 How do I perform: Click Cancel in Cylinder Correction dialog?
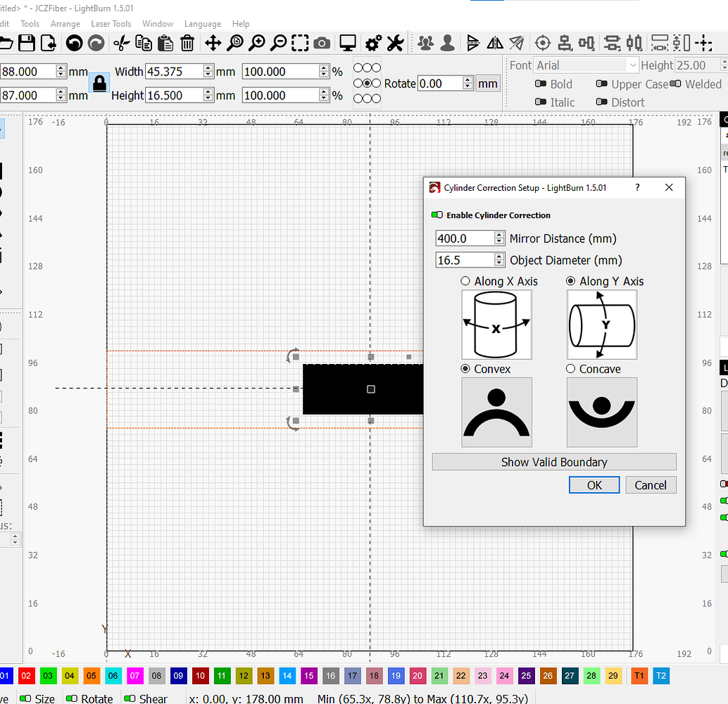click(x=651, y=485)
